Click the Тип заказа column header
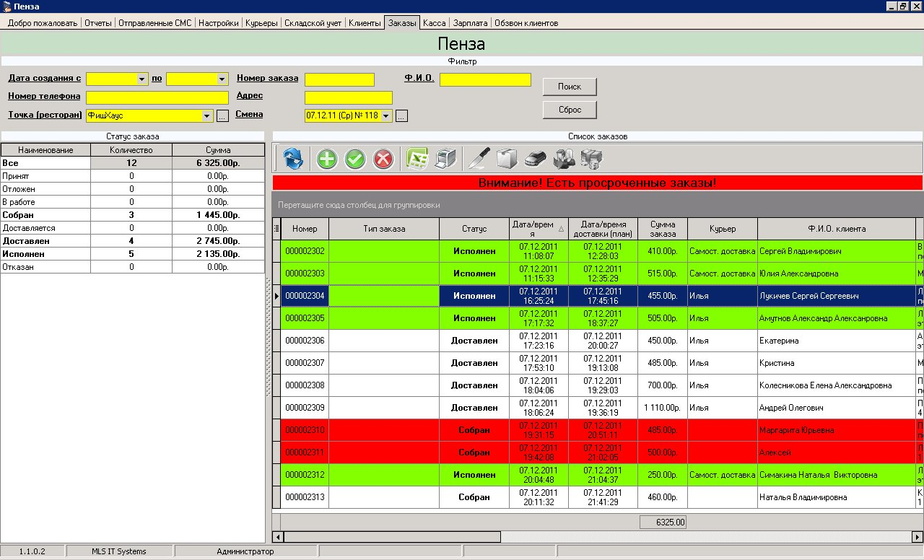This screenshot has width=924, height=560. coord(384,229)
